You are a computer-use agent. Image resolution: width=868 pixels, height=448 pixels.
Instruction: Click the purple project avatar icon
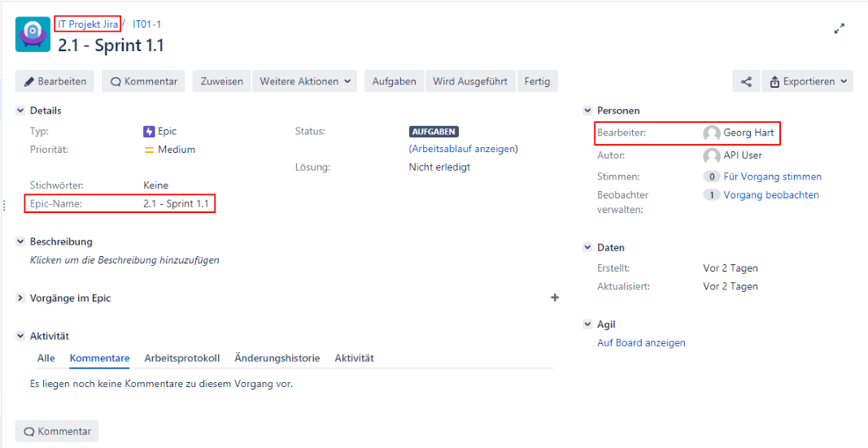pos(33,34)
